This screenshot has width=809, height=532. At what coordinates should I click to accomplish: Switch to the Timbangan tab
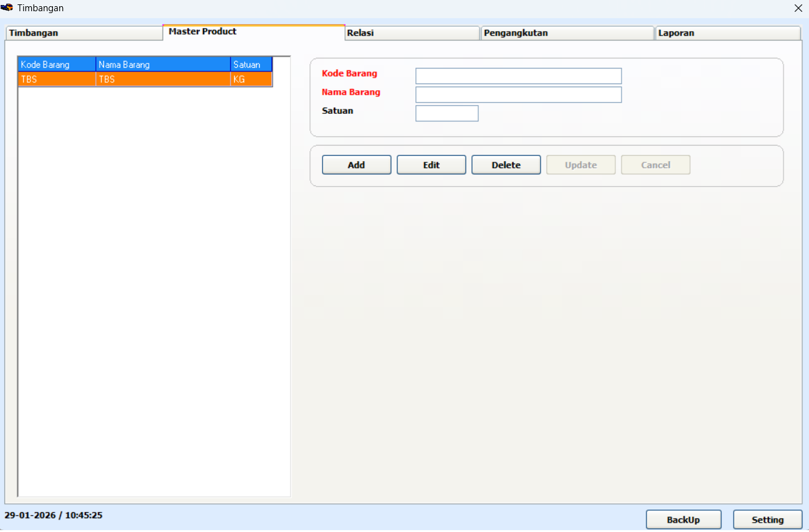click(83, 33)
